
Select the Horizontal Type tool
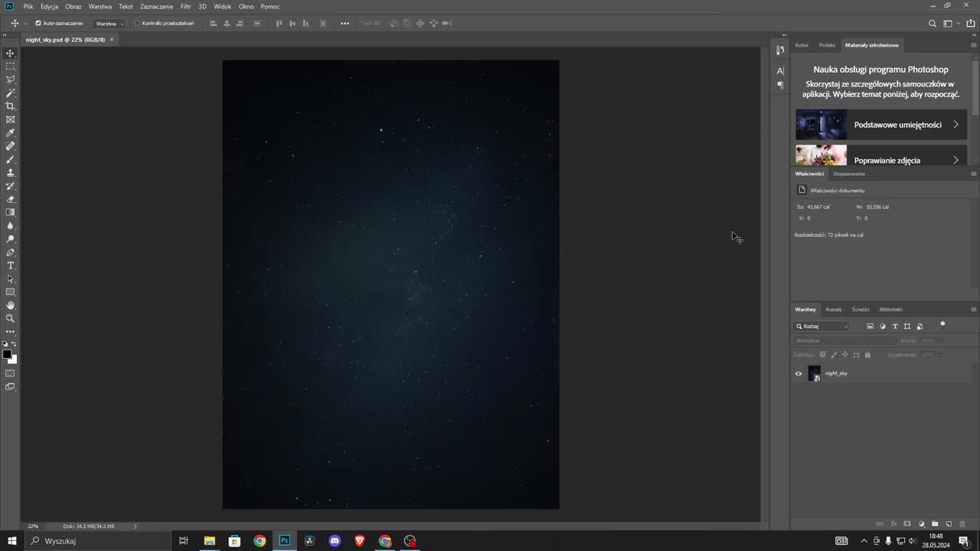(x=10, y=266)
